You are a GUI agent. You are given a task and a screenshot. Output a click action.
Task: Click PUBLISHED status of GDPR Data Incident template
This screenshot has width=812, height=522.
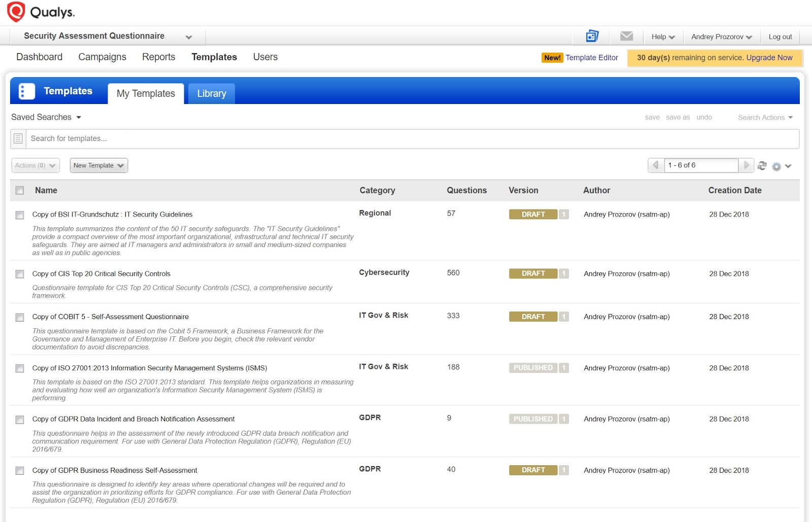(x=533, y=419)
